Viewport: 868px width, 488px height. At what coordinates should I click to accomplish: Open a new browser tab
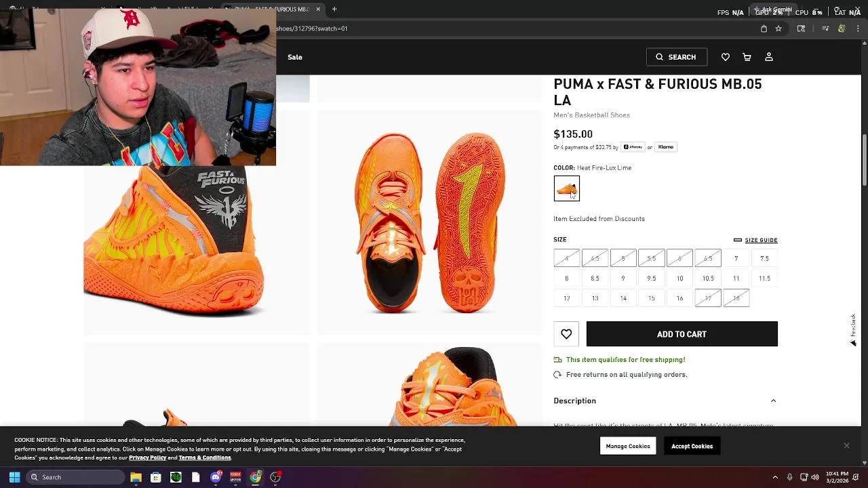coord(334,9)
